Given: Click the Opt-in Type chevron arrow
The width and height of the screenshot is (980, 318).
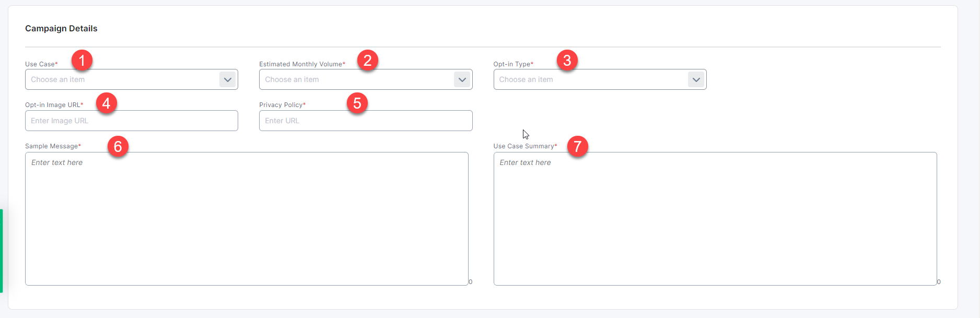Looking at the screenshot, I should (696, 80).
